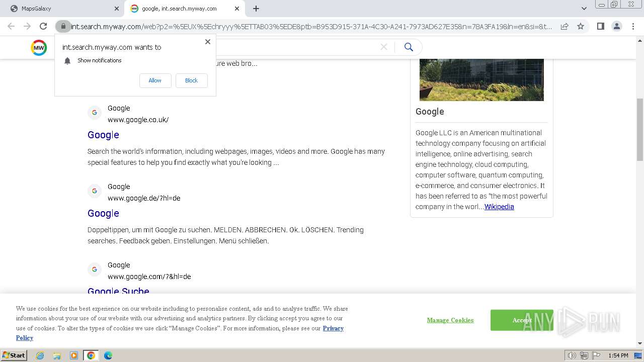Open the Chrome profile icon
The height and width of the screenshot is (362, 644).
click(616, 26)
